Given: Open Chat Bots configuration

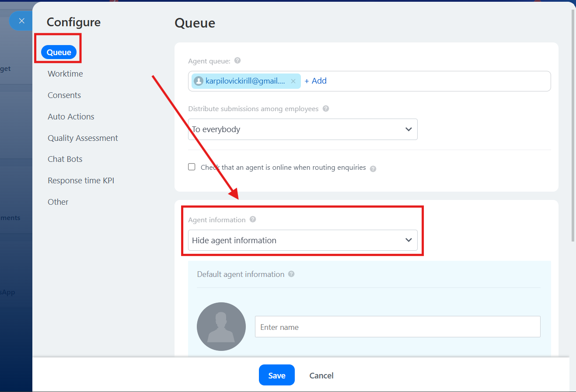Looking at the screenshot, I should [x=65, y=159].
